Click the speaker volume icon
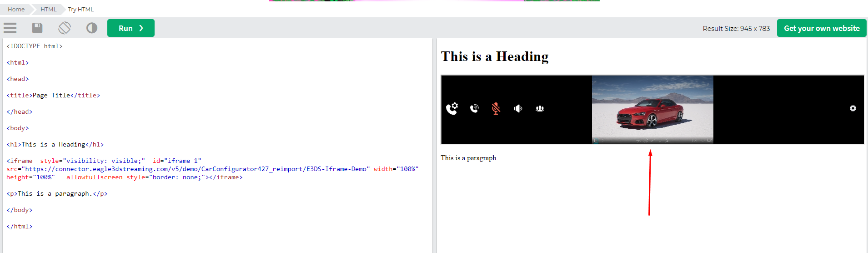This screenshot has height=253, width=868. click(518, 108)
